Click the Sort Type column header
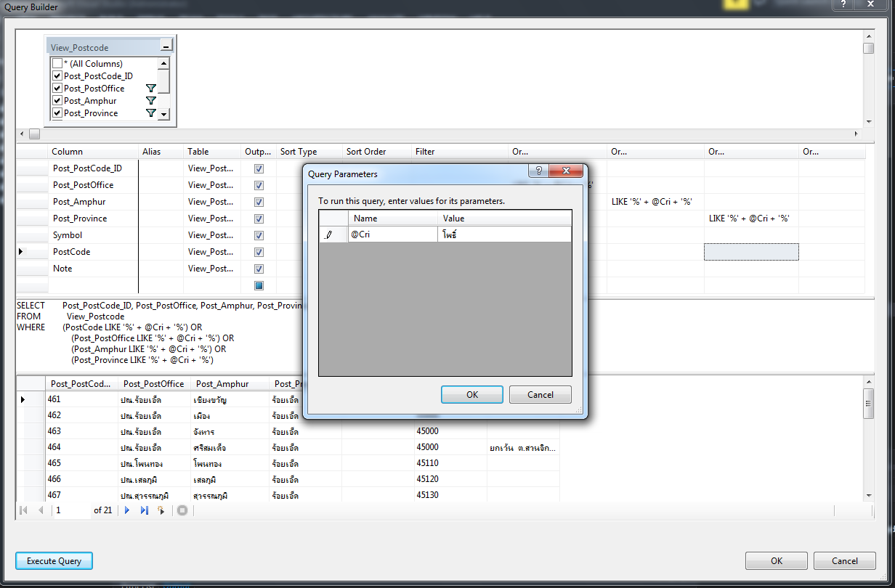Screen dimensions: 895x588 [x=309, y=152]
